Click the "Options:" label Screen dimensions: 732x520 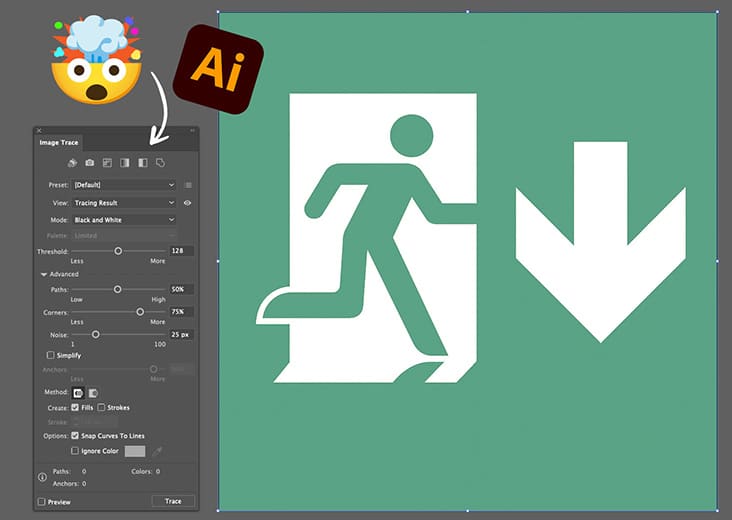tap(56, 436)
